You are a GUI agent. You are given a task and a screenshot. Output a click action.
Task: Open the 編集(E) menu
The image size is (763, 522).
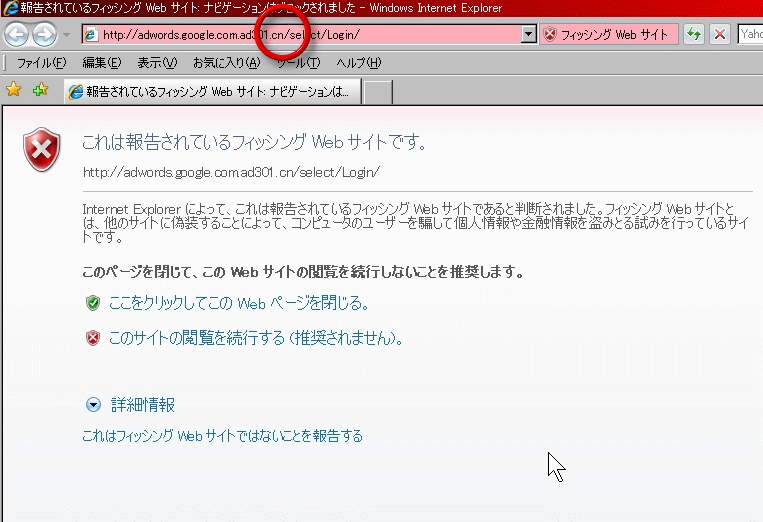pyautogui.click(x=102, y=63)
